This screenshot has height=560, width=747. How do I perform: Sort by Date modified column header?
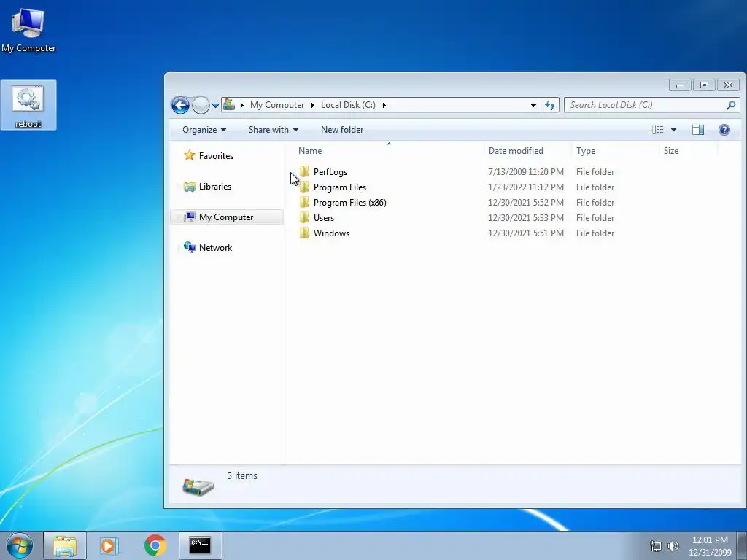point(516,151)
